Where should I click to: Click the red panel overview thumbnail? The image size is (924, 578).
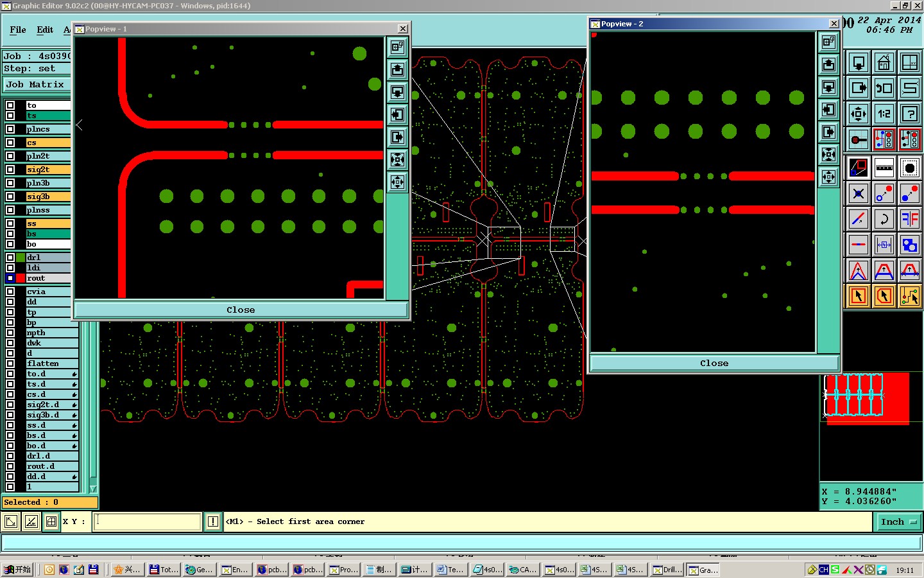868,398
